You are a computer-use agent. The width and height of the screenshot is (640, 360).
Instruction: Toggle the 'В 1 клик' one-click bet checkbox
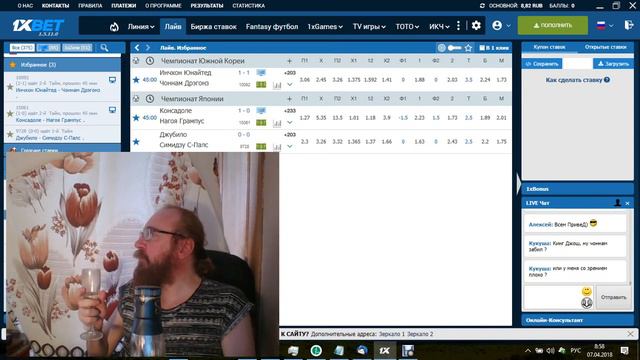pyautogui.click(x=482, y=48)
